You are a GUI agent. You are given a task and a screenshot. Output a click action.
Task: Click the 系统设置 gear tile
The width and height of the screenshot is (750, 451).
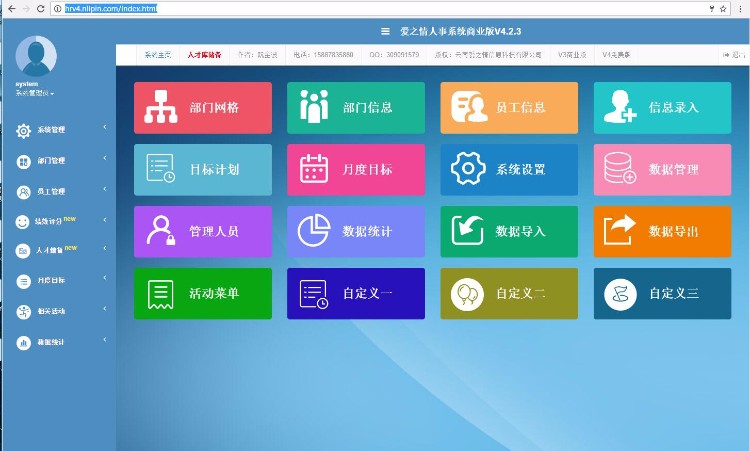509,169
